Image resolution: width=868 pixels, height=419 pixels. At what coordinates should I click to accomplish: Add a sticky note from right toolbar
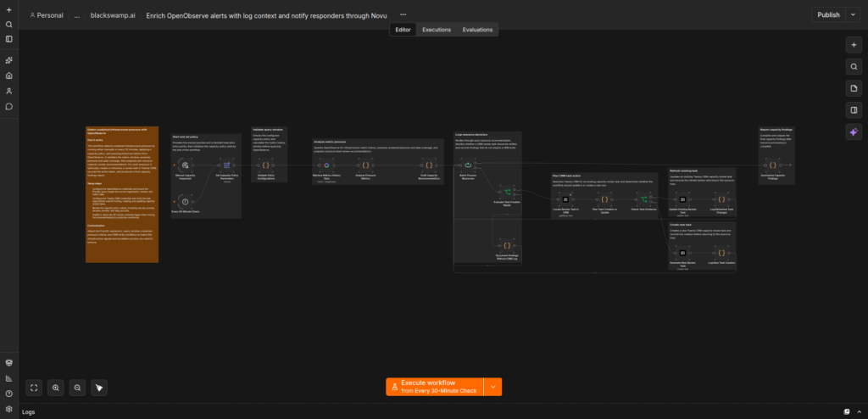tap(854, 89)
